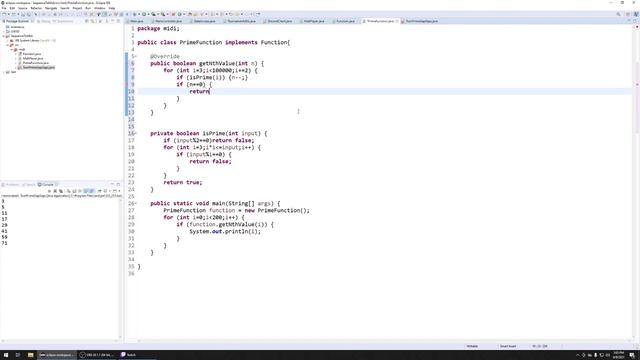This screenshot has width=640, height=360.
Task: Open the Help menu
Action: tap(112, 8)
